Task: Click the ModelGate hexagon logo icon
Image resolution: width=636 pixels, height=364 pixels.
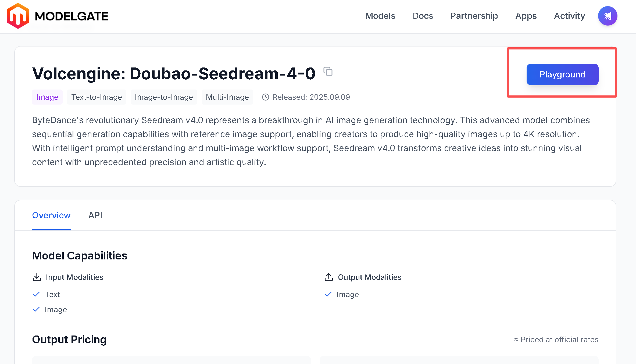Action: point(18,16)
